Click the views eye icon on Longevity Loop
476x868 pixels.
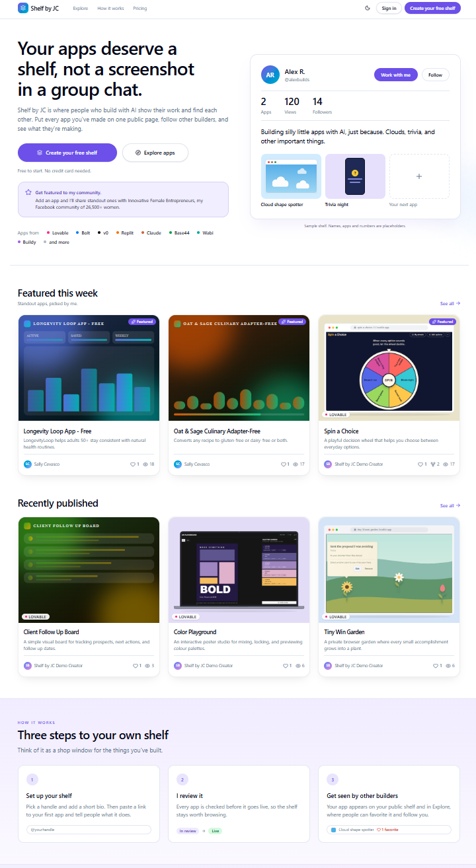[145, 464]
